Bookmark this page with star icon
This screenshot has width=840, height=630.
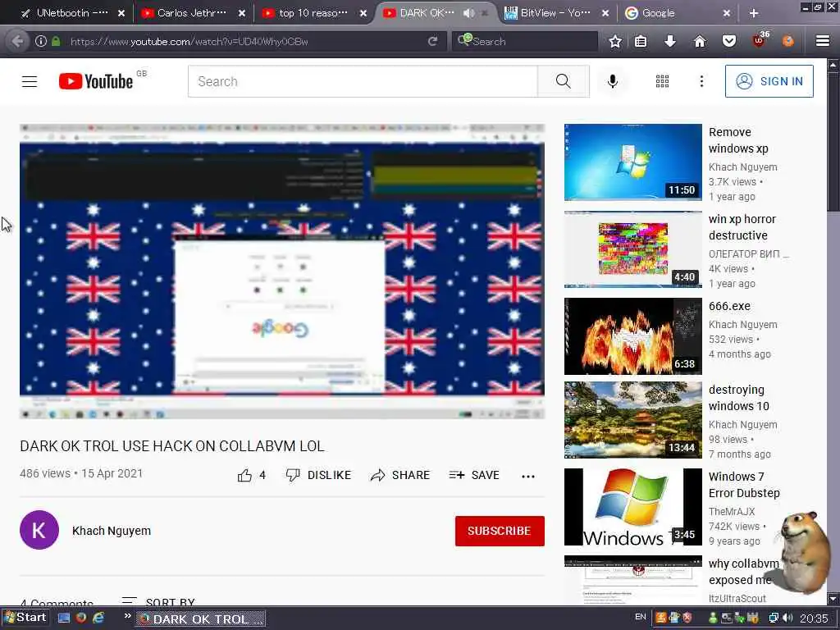pos(615,41)
